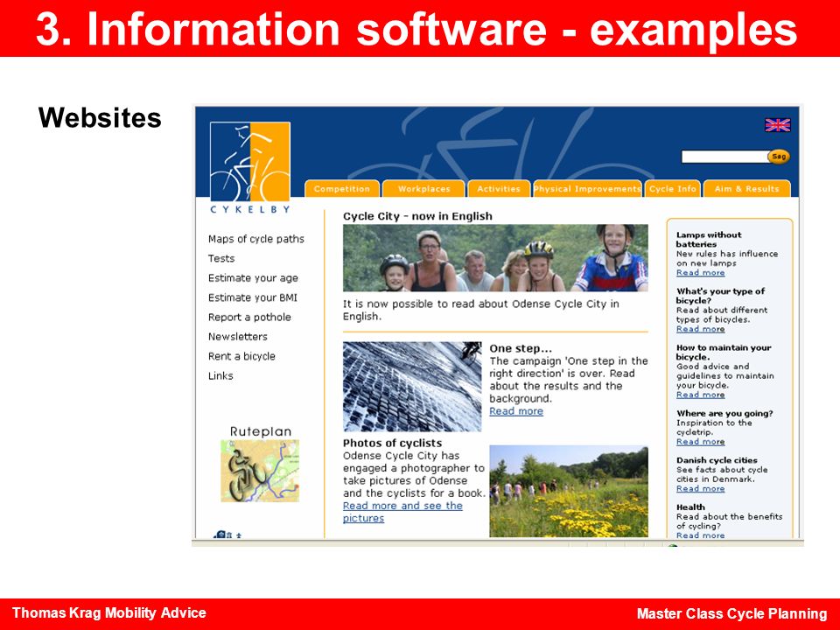Viewport: 840px width, 630px height.
Task: Select Report a pothole
Action: (249, 317)
